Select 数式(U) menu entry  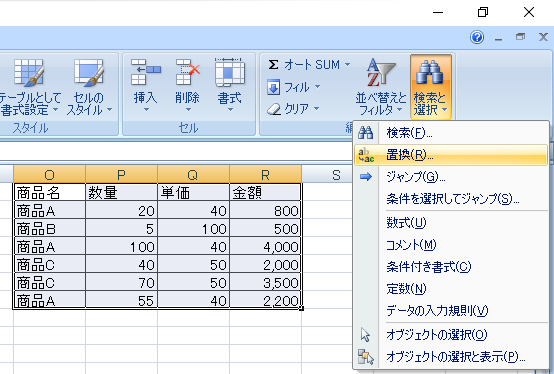tap(451, 223)
